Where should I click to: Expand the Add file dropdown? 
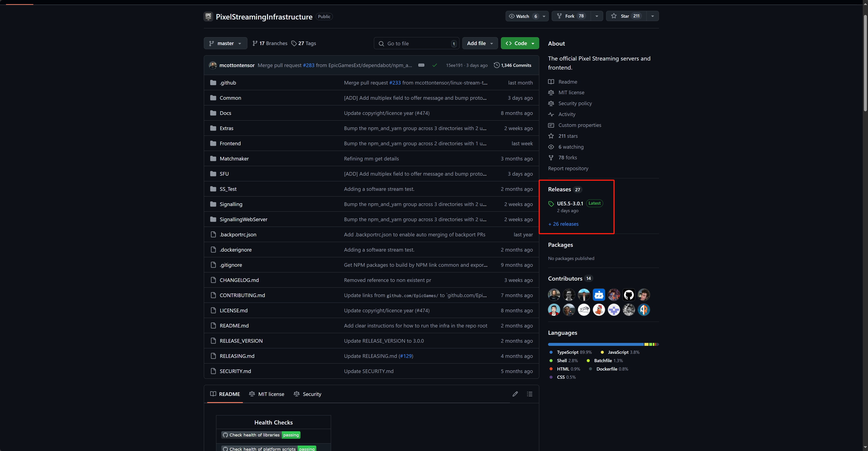pos(480,44)
